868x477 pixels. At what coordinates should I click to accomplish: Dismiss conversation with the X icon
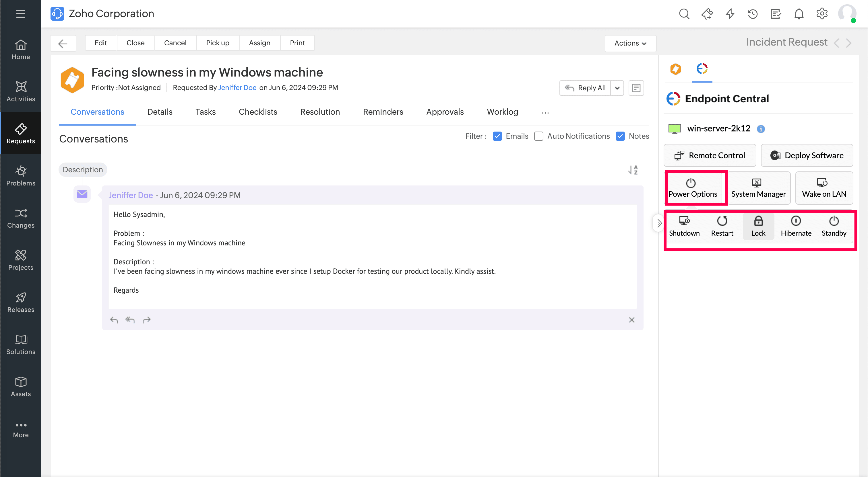(x=631, y=320)
